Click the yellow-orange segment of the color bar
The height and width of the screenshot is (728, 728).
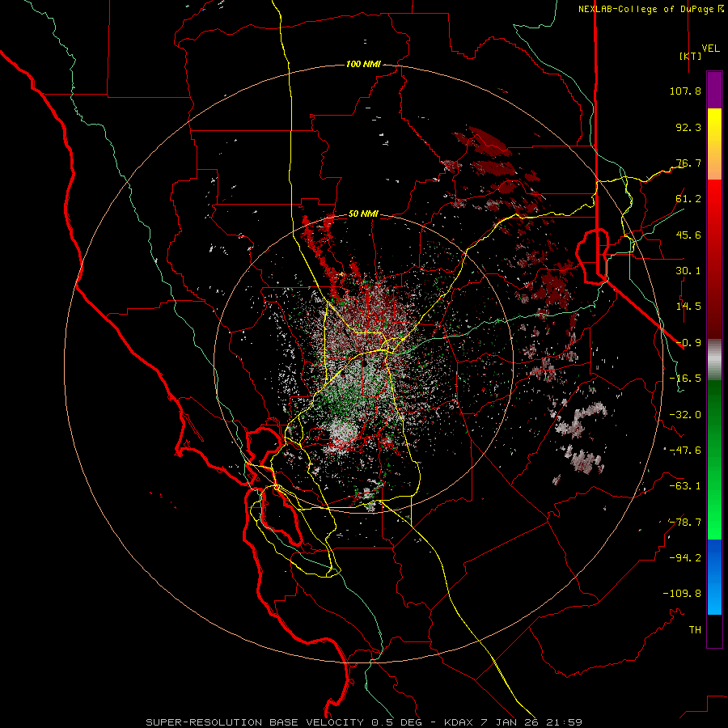[714, 144]
